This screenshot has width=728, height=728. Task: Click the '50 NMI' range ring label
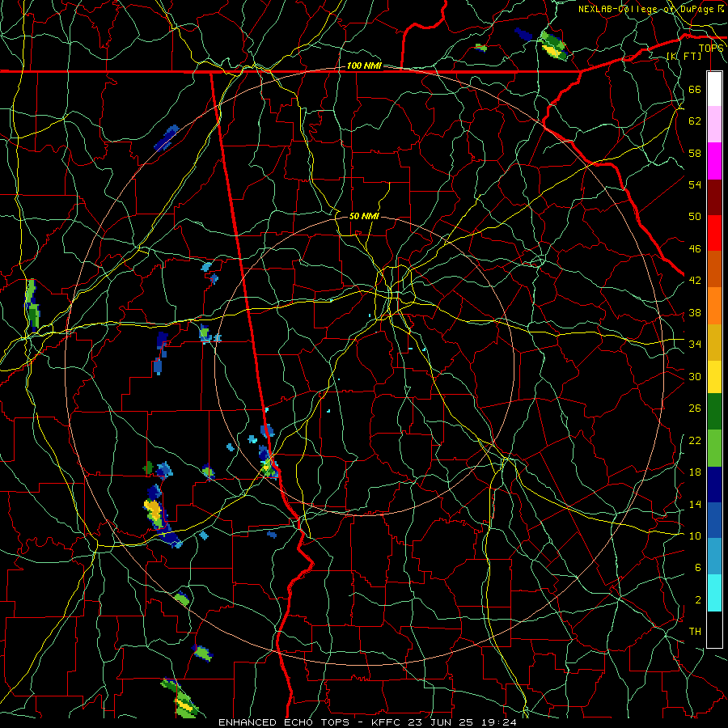364,216
